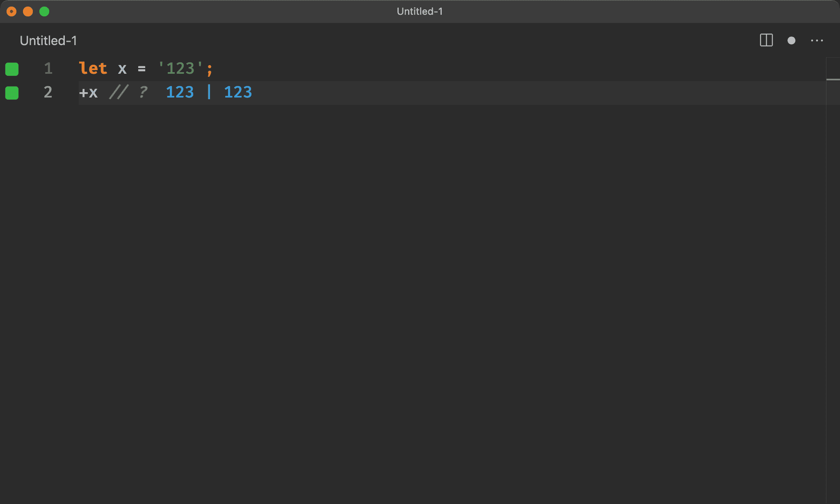Click the unsaved changes dot icon

point(791,41)
